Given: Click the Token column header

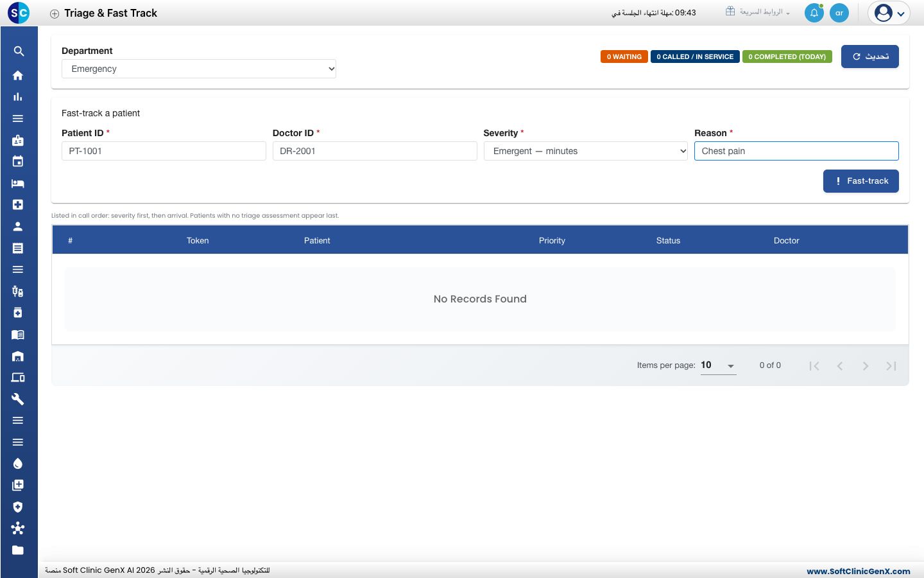Looking at the screenshot, I should (198, 241).
